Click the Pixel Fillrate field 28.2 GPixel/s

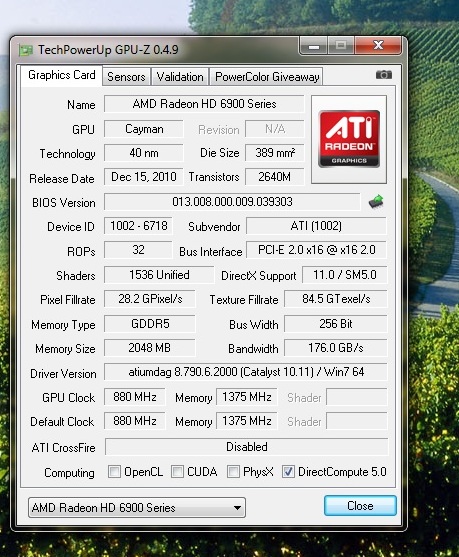(x=150, y=299)
